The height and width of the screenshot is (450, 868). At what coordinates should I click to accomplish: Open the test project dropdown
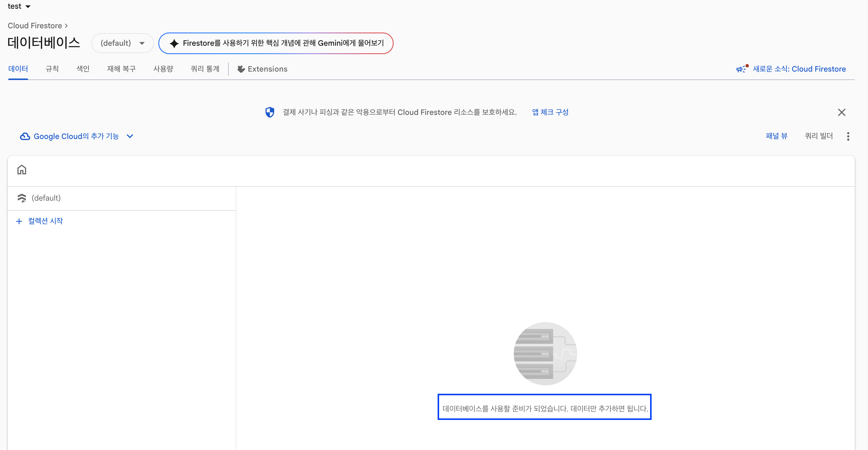[19, 6]
